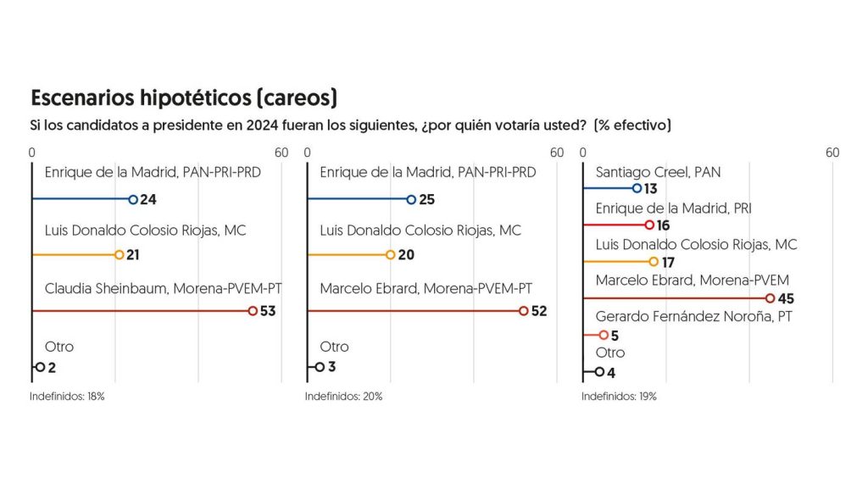Click the Otro marker valued at 3
Viewport: 868px width, 489px height.
click(x=320, y=367)
